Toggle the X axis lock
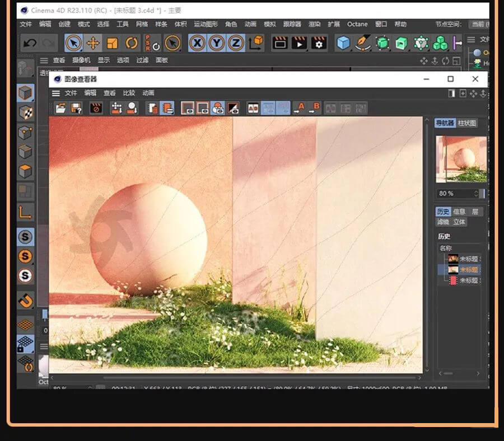 [x=197, y=43]
